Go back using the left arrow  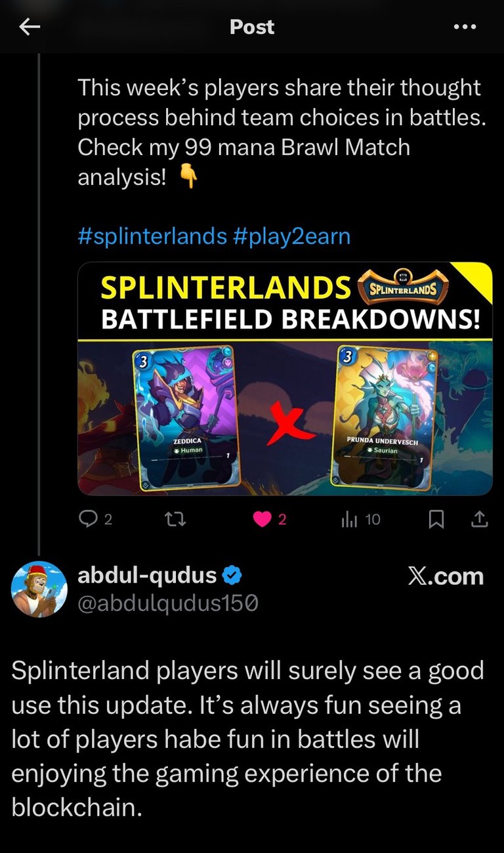pyautogui.click(x=30, y=27)
